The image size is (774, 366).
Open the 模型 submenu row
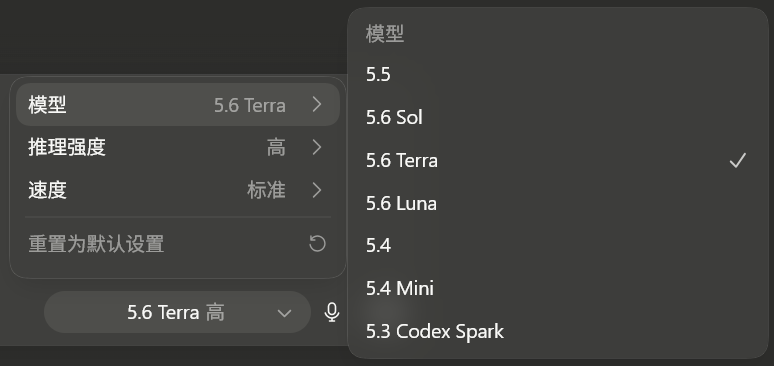178,105
